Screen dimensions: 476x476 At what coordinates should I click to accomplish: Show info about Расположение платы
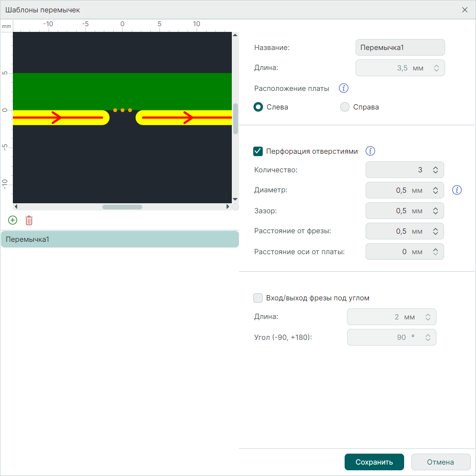click(343, 89)
